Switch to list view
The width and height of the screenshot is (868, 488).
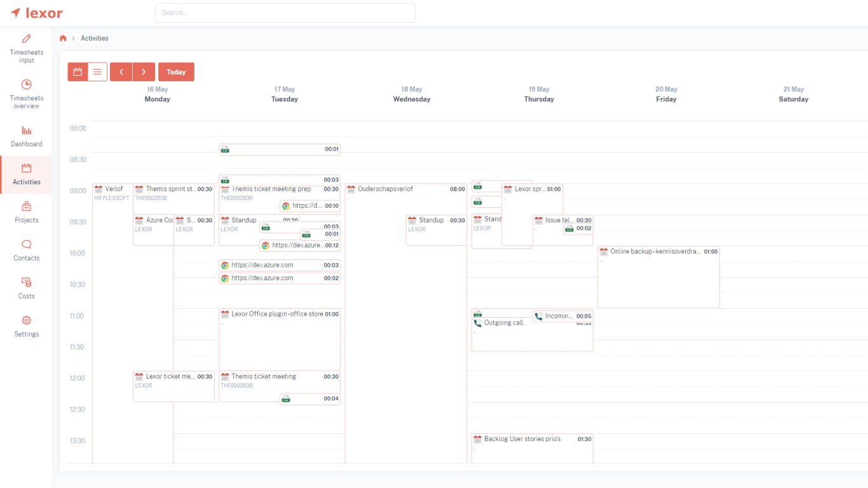(x=97, y=72)
